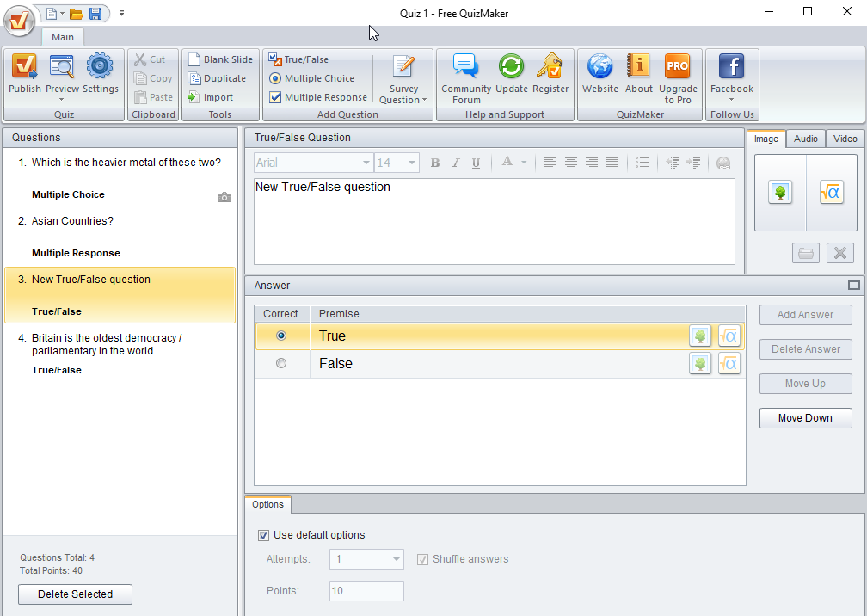The width and height of the screenshot is (867, 616).
Task: Insert equation for the question
Action: coord(831,193)
